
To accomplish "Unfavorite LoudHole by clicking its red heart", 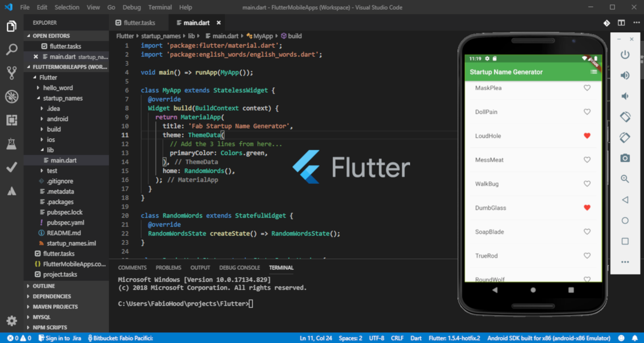I will click(587, 136).
